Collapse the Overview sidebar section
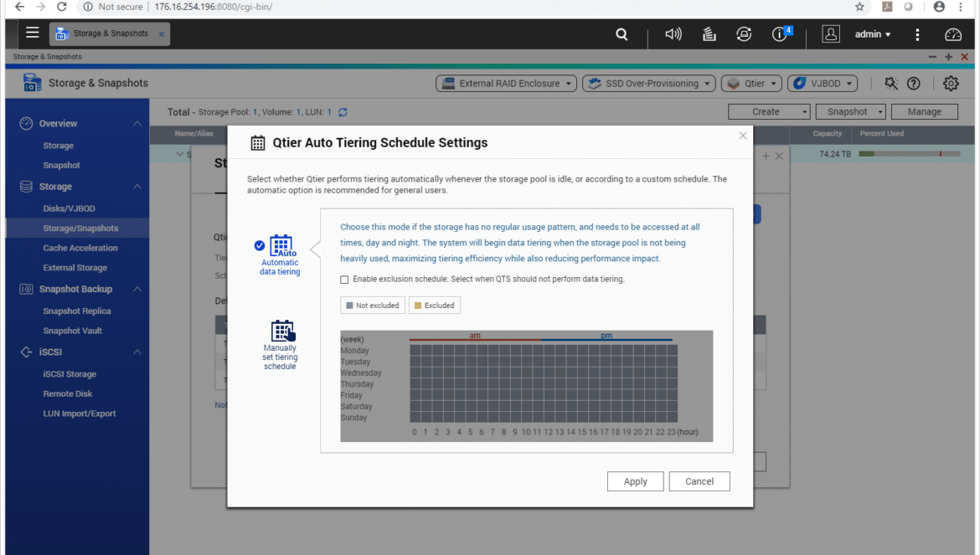The image size is (980, 555). [137, 124]
